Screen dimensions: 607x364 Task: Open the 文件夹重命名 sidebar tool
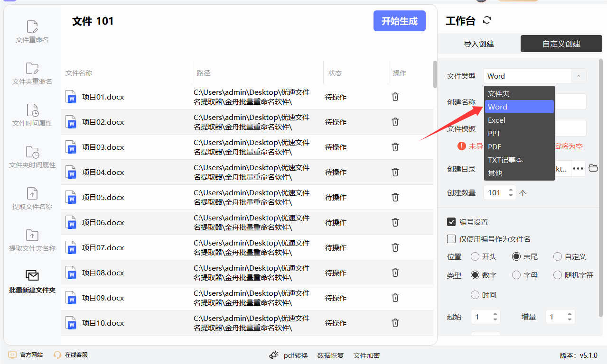click(32, 74)
